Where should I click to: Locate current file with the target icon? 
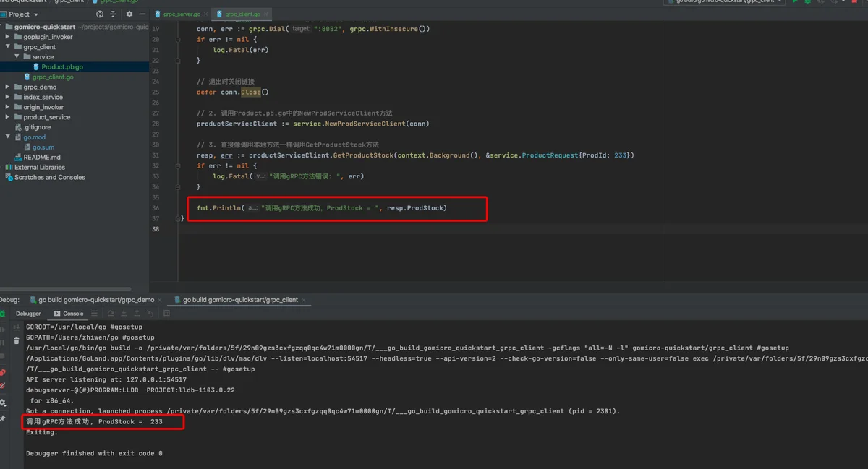[100, 14]
